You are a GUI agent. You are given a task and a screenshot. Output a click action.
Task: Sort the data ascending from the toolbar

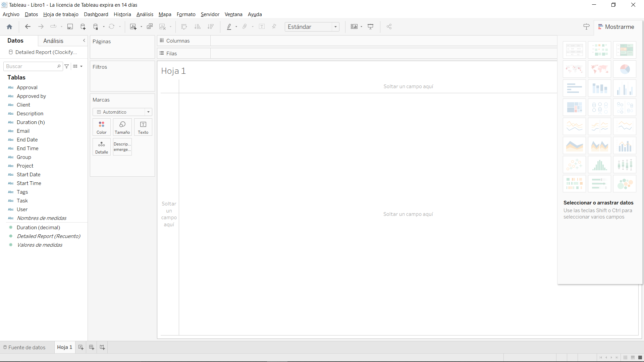pyautogui.click(x=198, y=26)
